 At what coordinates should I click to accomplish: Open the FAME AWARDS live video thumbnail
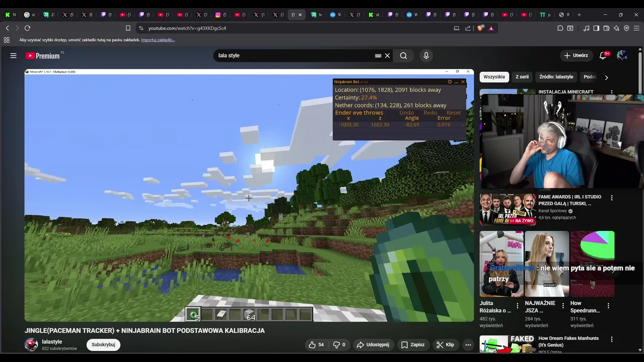point(507,209)
